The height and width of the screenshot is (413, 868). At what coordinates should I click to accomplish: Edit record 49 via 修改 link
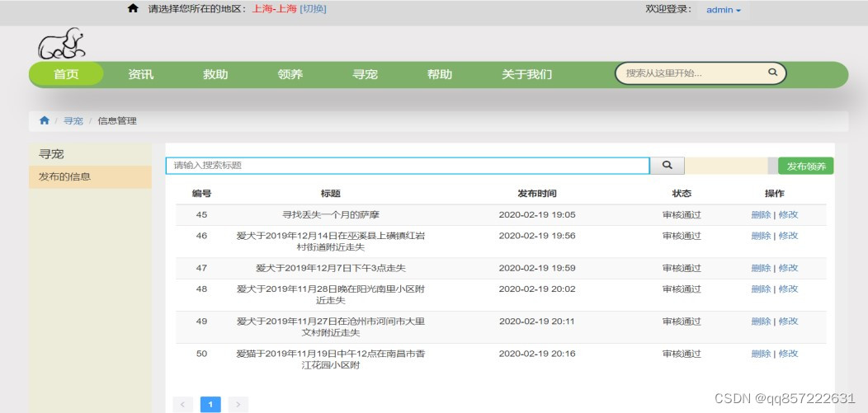788,321
